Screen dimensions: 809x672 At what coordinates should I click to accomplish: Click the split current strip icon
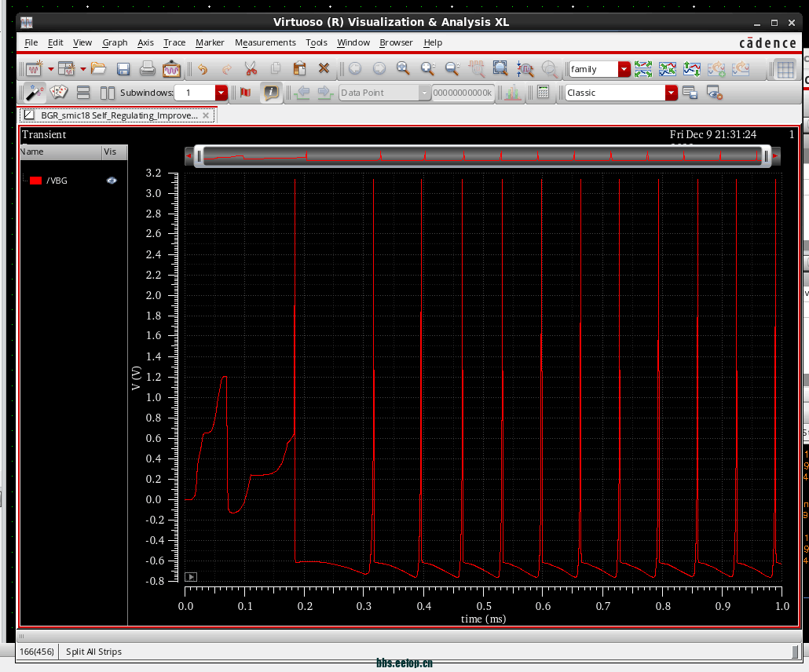[x=642, y=69]
